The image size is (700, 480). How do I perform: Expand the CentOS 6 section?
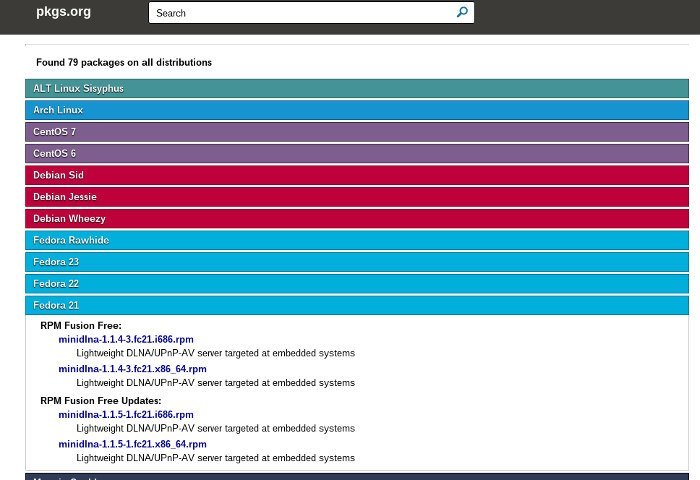357,154
